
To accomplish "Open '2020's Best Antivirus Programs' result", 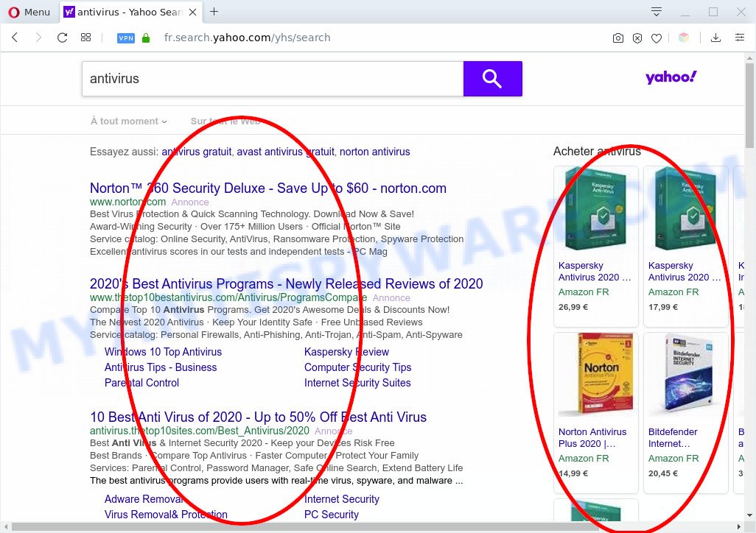I will [x=287, y=284].
